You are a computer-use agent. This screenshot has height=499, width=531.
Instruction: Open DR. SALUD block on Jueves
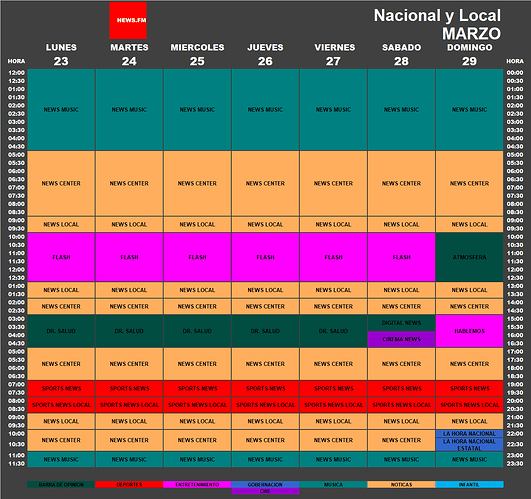[265, 331]
